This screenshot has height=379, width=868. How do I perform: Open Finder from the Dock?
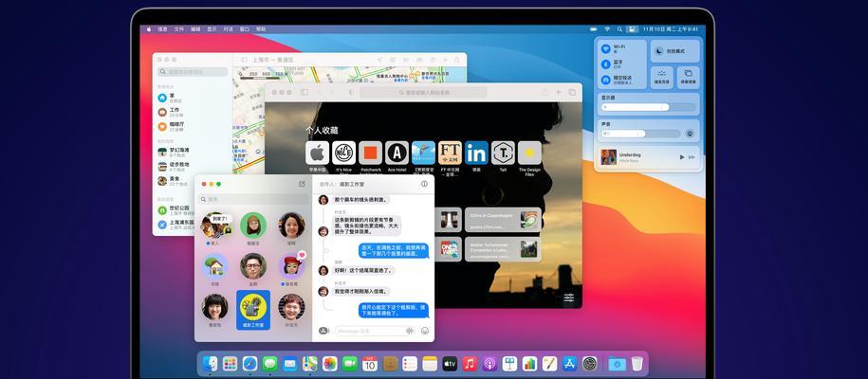(x=211, y=364)
